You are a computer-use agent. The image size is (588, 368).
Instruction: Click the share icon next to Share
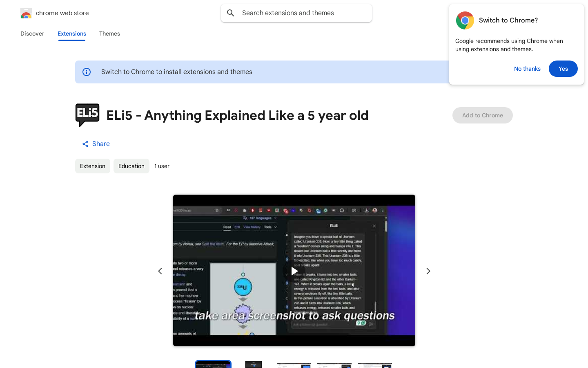click(85, 144)
